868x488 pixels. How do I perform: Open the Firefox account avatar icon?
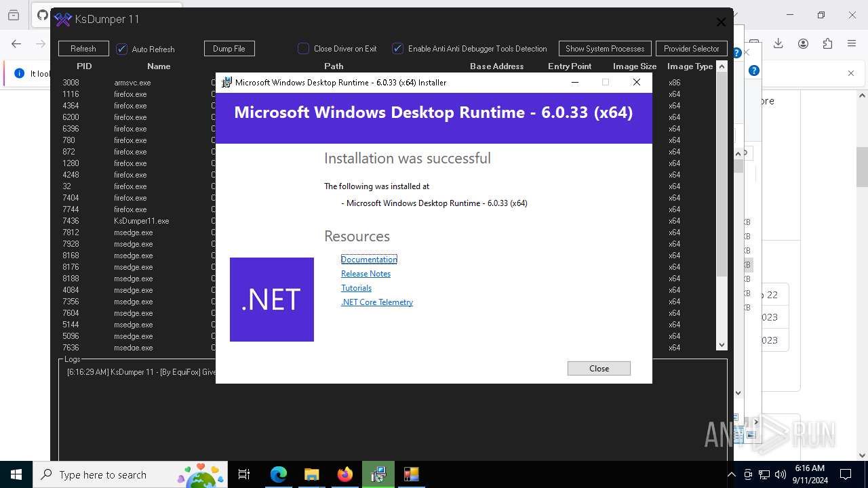(803, 43)
